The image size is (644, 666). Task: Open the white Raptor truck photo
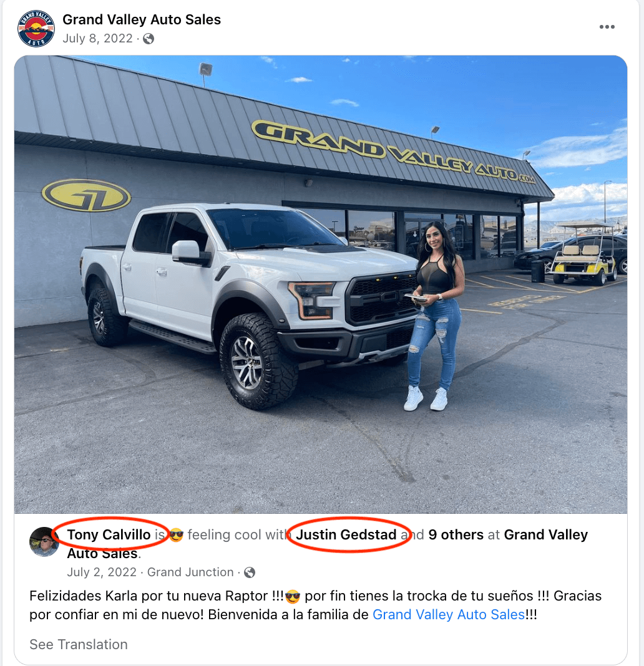[x=321, y=284]
